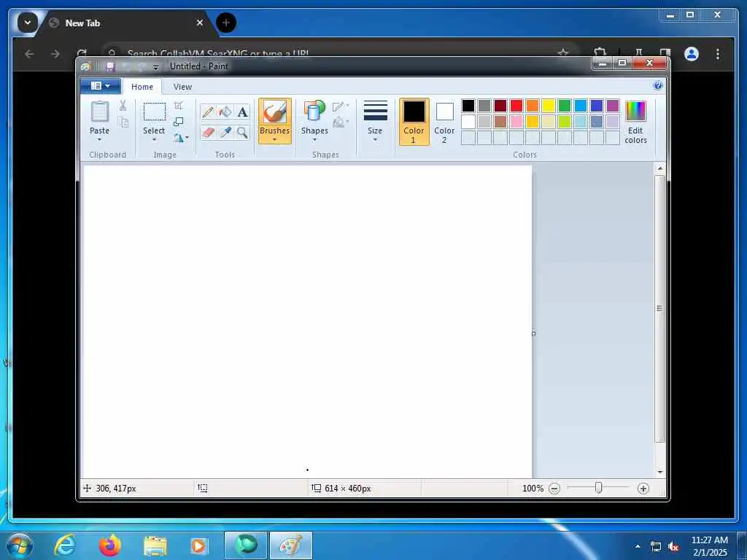Click the Edit colors rainbow icon

coord(635,112)
